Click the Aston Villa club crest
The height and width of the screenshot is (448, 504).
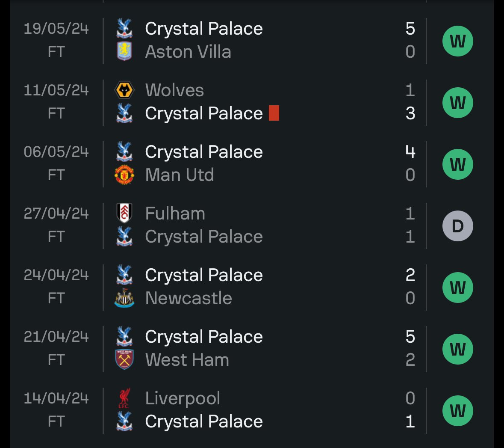[x=124, y=51]
